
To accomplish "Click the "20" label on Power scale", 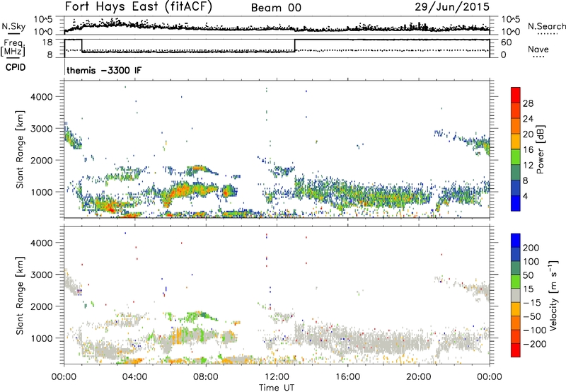I will tap(528, 134).
